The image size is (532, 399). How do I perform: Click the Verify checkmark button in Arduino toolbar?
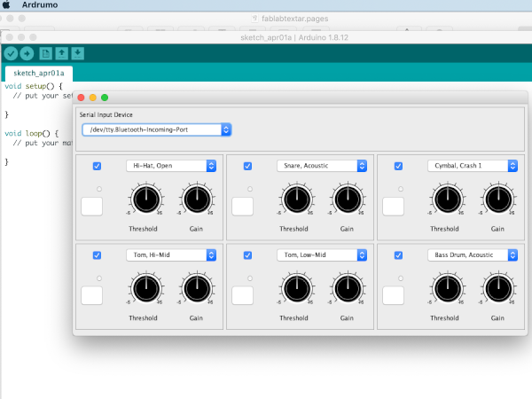11,53
